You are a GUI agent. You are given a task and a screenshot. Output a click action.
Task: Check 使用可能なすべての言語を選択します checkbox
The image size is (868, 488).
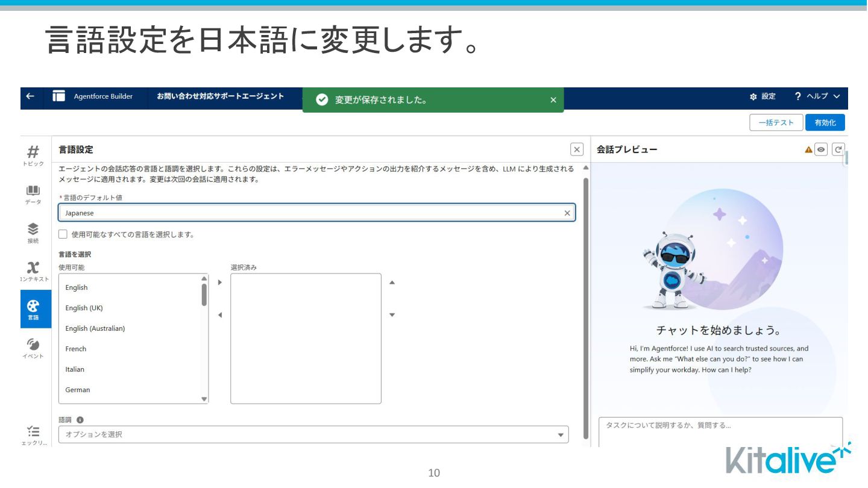tap(63, 234)
